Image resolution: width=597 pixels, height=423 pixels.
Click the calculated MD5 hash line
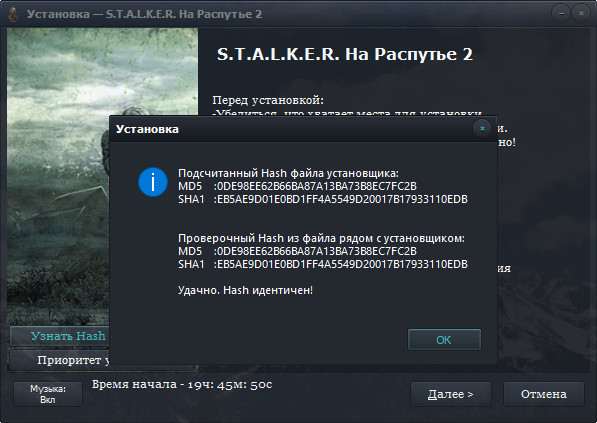tap(297, 186)
